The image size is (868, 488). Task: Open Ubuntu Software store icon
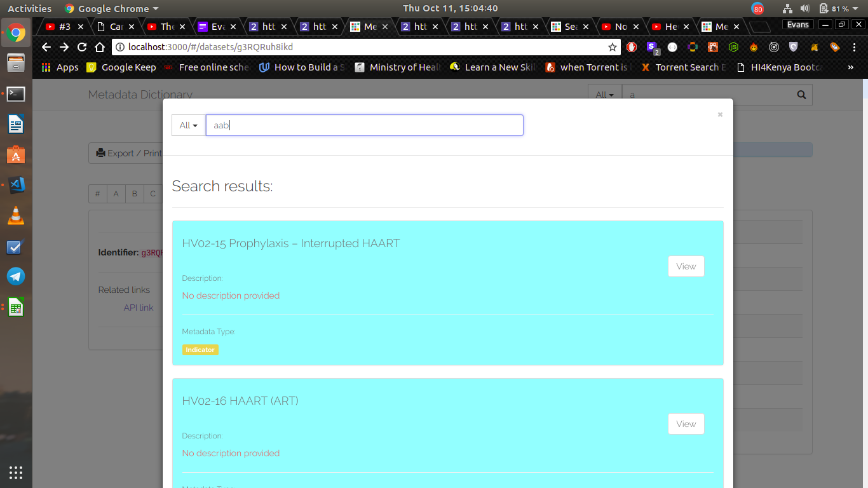16,154
